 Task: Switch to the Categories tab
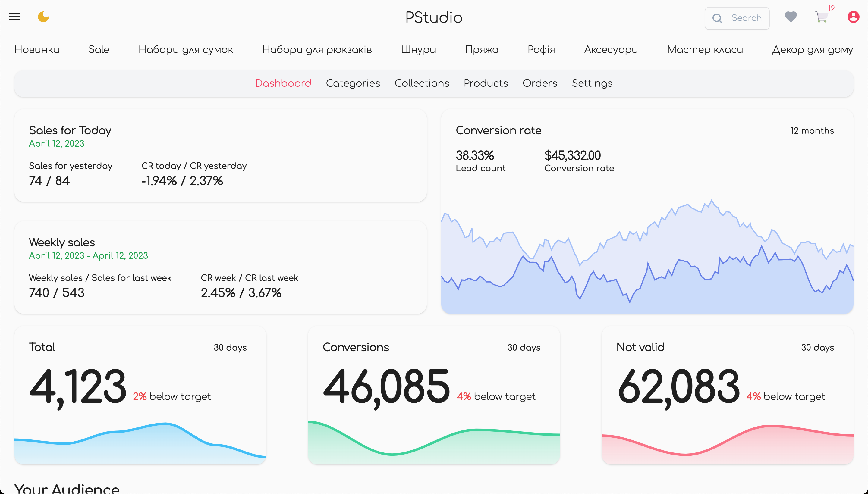(353, 83)
